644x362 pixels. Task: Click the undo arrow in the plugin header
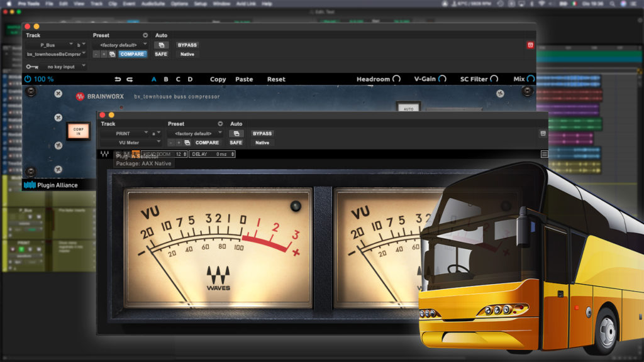[118, 79]
